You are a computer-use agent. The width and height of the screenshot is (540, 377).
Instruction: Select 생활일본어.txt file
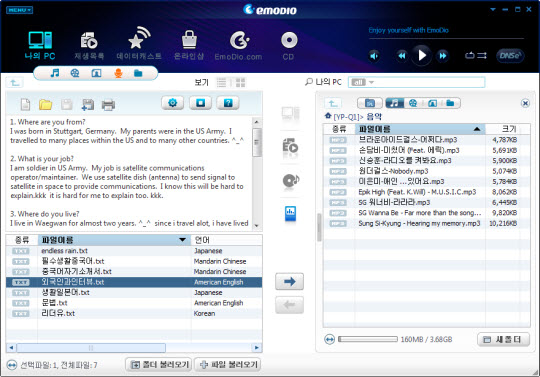[x=134, y=292]
